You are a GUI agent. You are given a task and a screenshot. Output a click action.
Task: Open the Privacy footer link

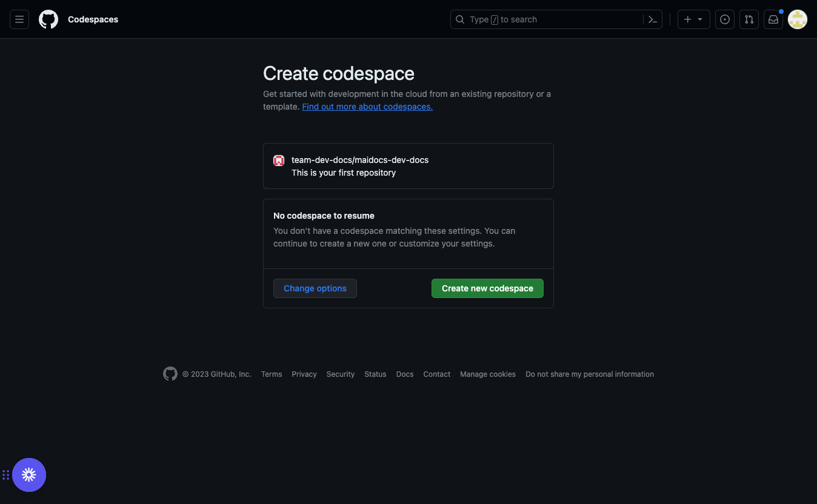[x=304, y=374]
